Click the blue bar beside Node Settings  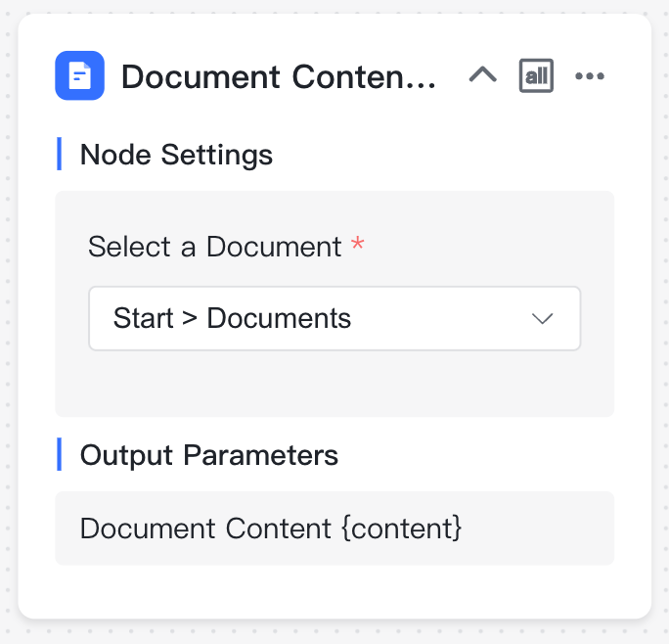coord(60,154)
